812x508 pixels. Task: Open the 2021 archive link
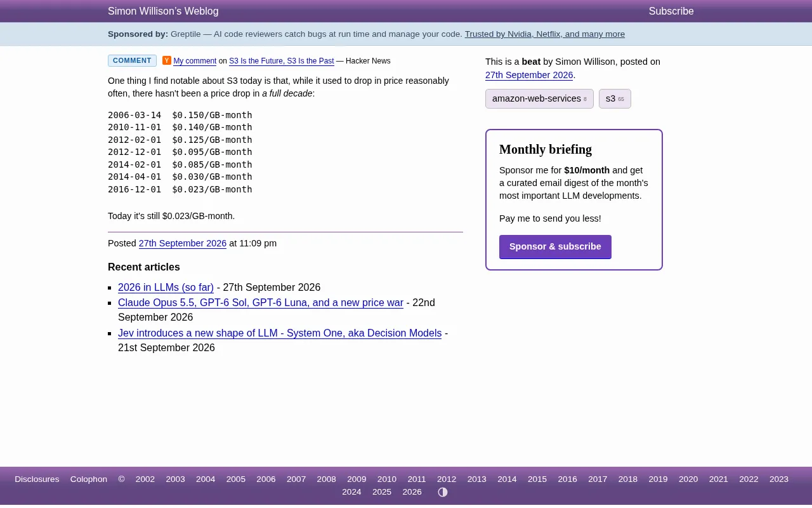(719, 479)
